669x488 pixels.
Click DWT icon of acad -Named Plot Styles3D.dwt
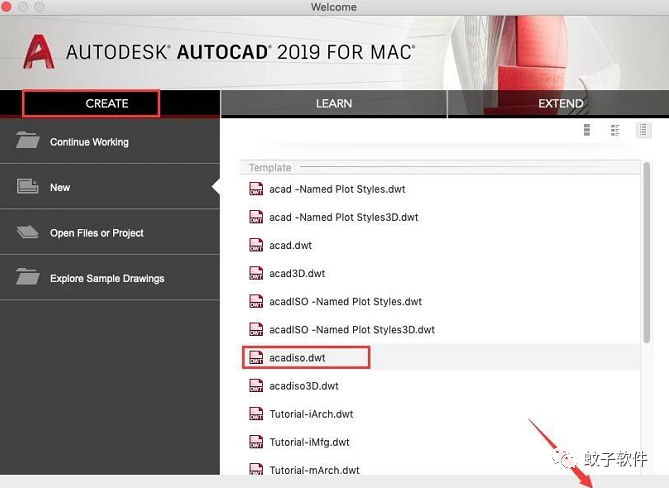256,217
